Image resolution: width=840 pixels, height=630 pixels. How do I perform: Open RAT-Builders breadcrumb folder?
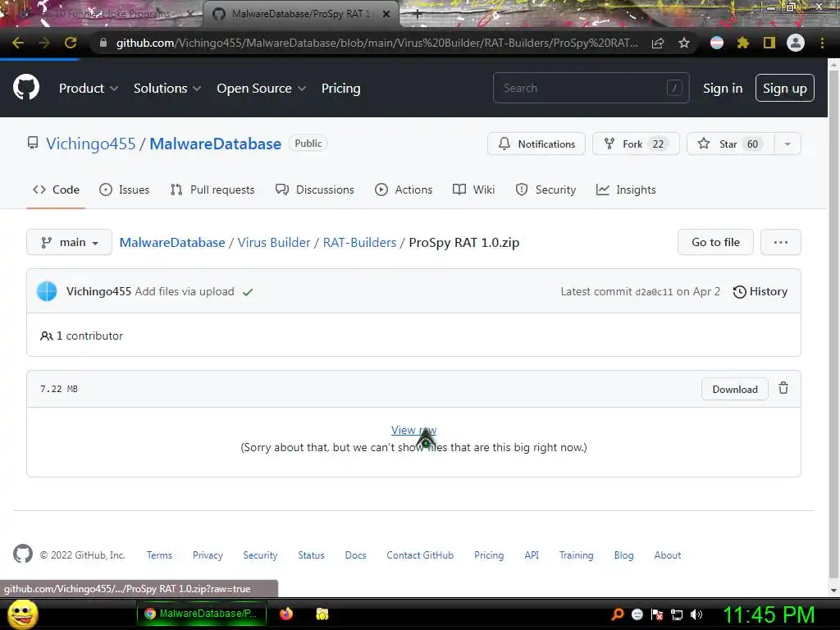click(x=359, y=242)
